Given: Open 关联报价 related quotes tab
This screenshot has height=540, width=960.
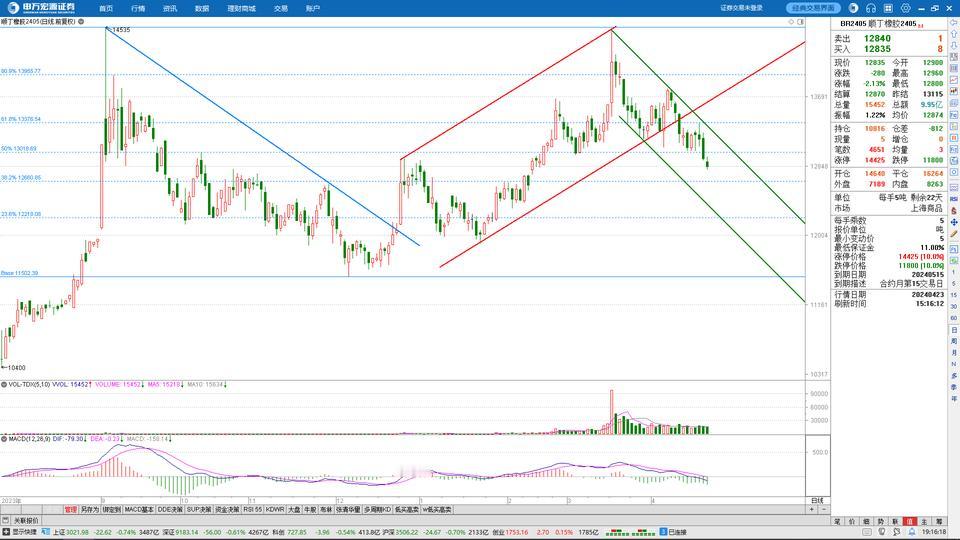Looking at the screenshot, I should click(x=26, y=520).
